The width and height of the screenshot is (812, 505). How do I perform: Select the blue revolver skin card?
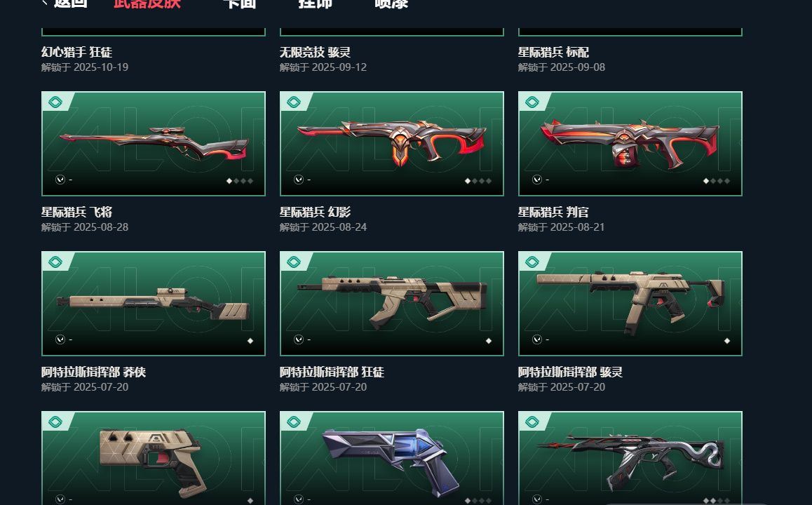pos(392,459)
